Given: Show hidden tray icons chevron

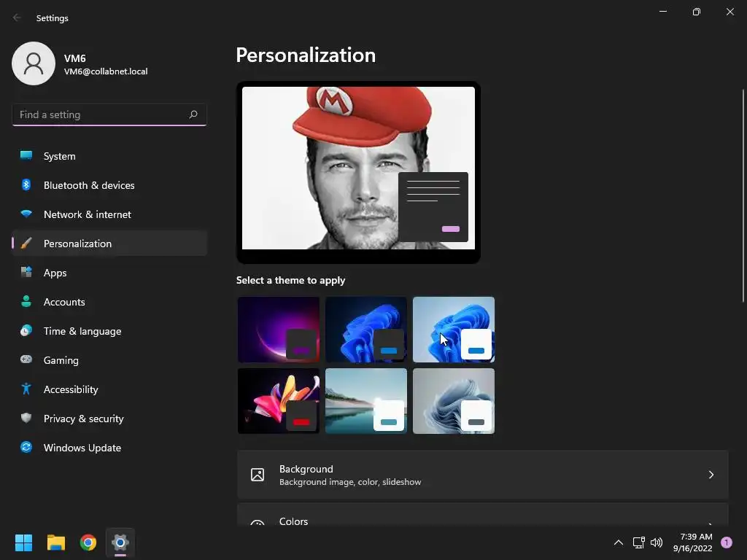Looking at the screenshot, I should point(619,542).
